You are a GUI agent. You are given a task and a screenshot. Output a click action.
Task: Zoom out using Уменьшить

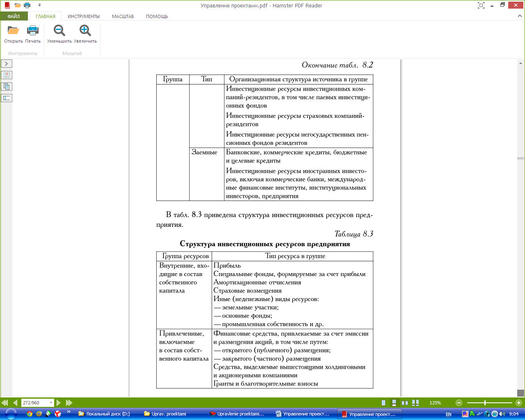(x=59, y=34)
